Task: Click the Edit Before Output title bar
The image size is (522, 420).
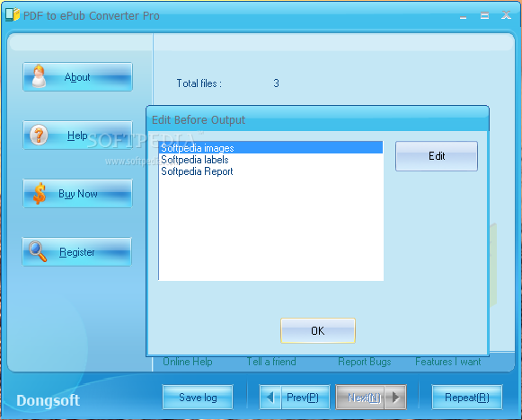Action: click(317, 119)
